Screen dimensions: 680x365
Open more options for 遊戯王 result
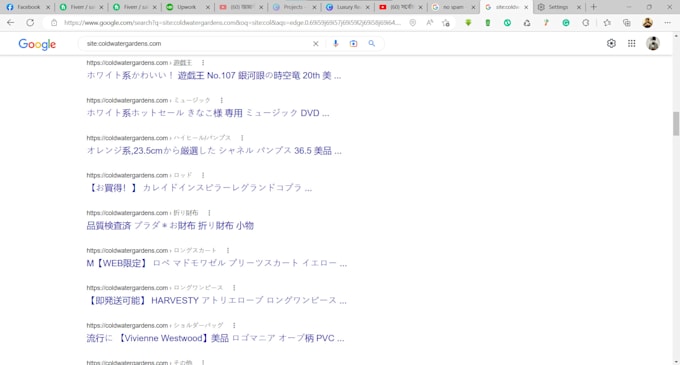coord(203,63)
